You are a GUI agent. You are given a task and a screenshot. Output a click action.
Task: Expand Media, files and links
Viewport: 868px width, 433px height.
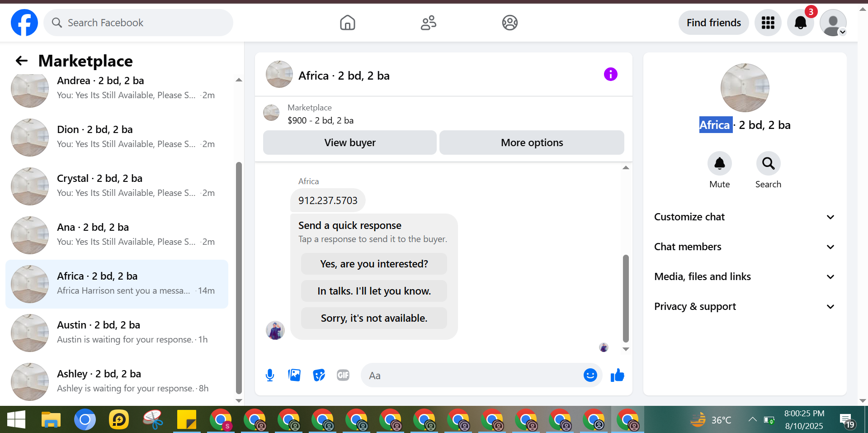(745, 276)
